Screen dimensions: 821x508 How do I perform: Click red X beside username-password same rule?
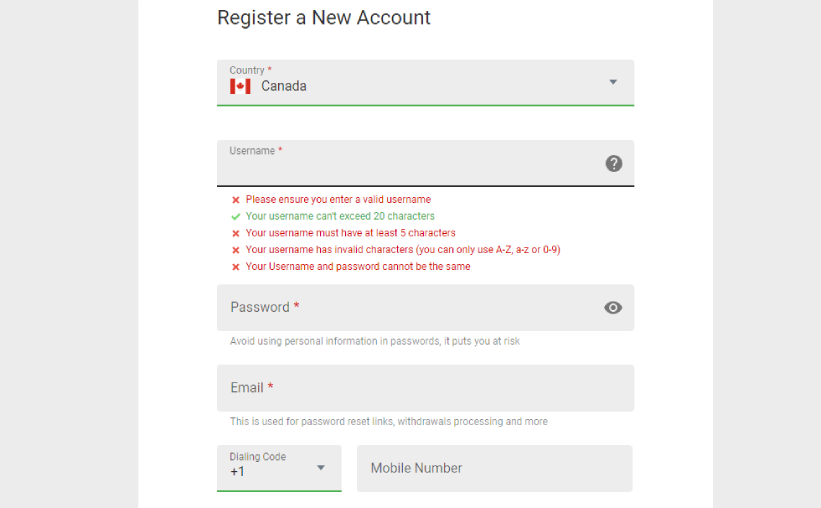coord(236,267)
